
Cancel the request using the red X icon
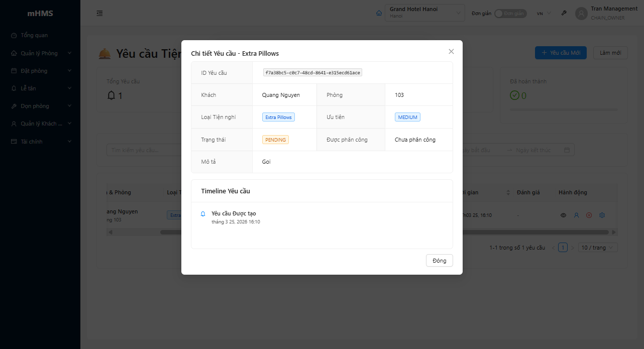click(x=589, y=215)
